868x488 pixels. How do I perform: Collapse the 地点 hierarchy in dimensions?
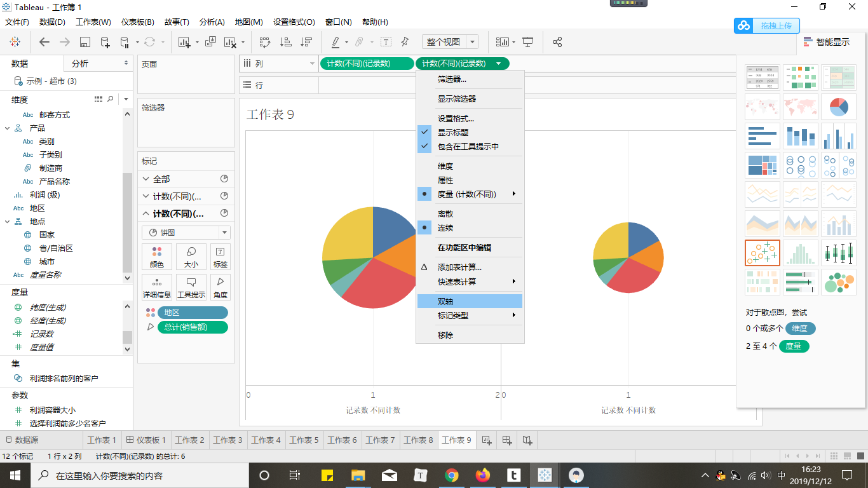pos(8,222)
